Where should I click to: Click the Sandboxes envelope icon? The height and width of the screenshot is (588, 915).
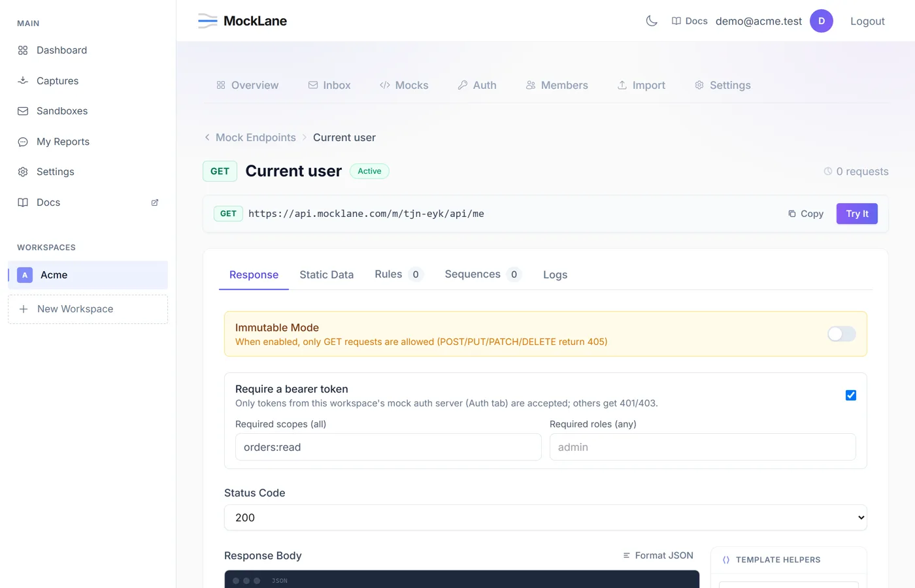point(23,111)
